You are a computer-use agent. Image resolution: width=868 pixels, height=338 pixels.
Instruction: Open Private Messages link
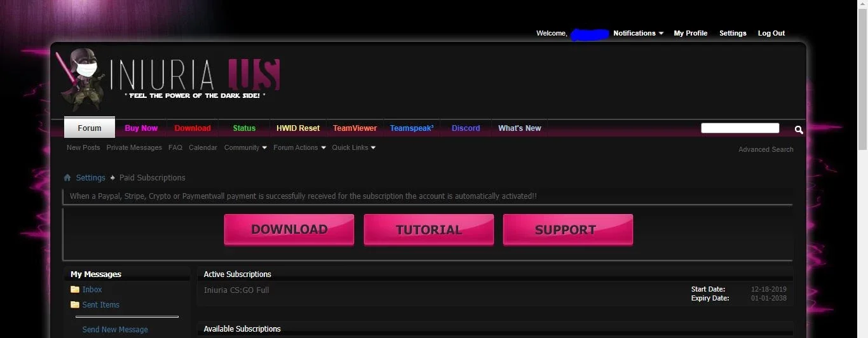tap(134, 147)
